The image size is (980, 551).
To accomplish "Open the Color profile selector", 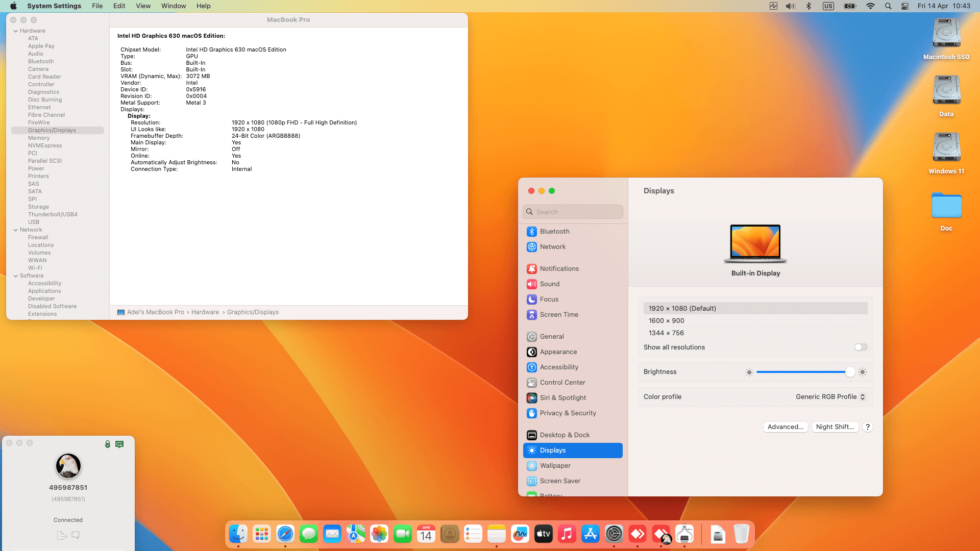I will [830, 396].
